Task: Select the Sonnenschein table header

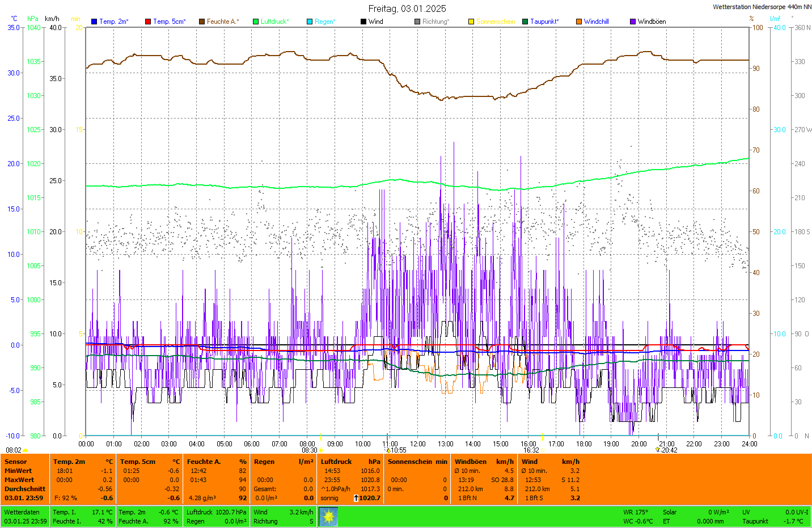Action: click(410, 462)
